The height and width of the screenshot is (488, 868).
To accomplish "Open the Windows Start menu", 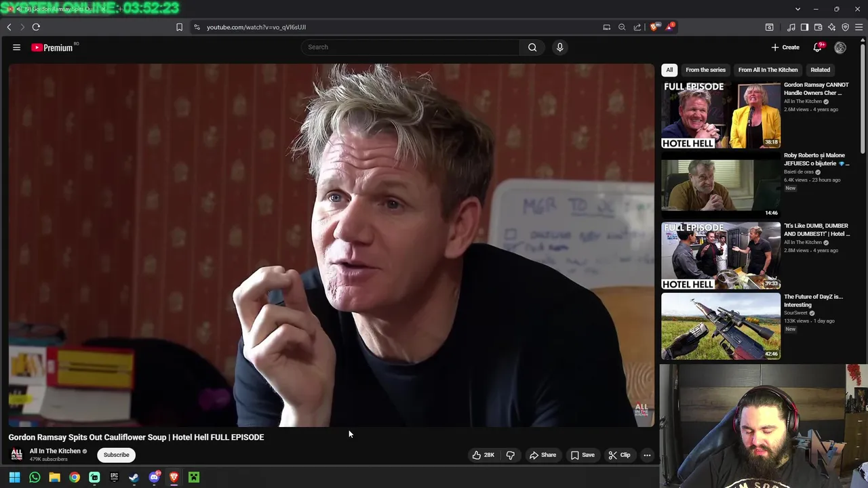I will click(14, 477).
